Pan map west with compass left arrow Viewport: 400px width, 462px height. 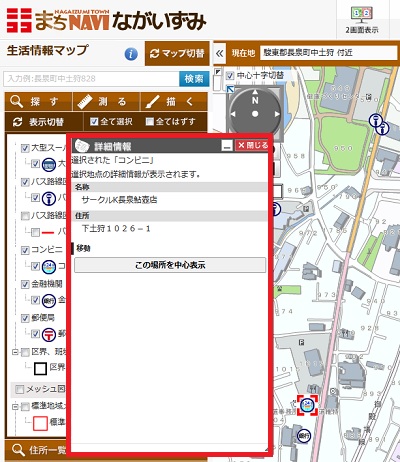[233, 114]
